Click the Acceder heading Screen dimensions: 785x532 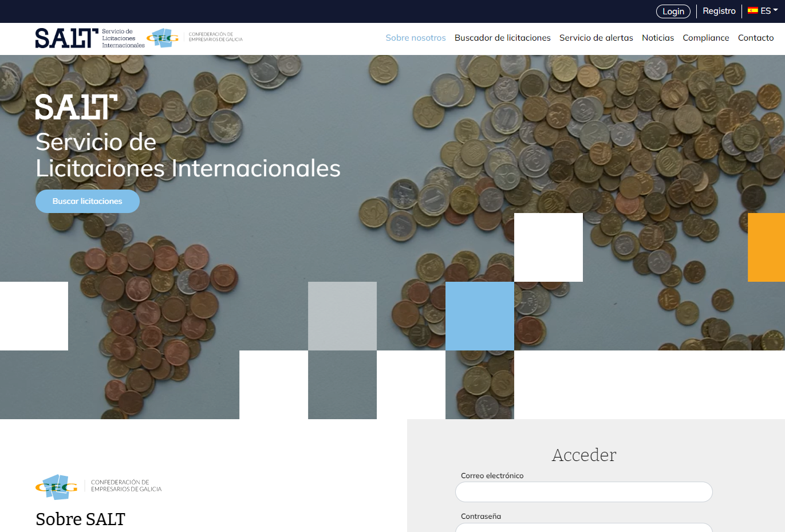[584, 455]
